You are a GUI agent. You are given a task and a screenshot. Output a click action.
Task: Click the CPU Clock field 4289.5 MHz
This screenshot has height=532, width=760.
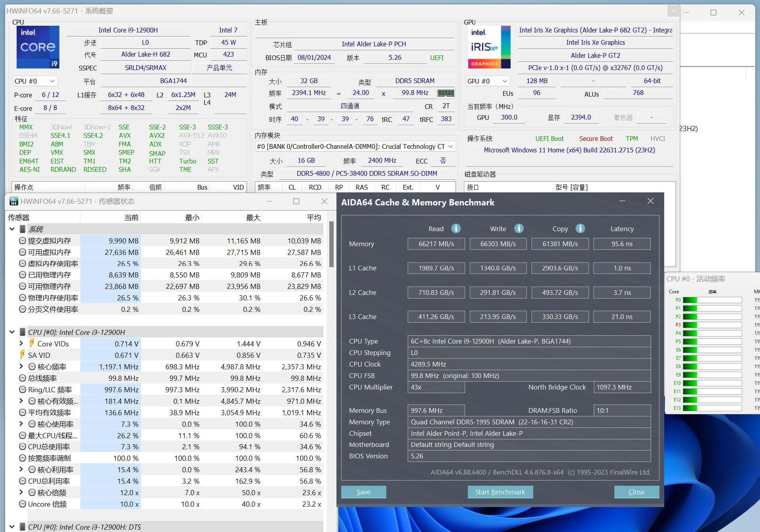click(x=529, y=364)
